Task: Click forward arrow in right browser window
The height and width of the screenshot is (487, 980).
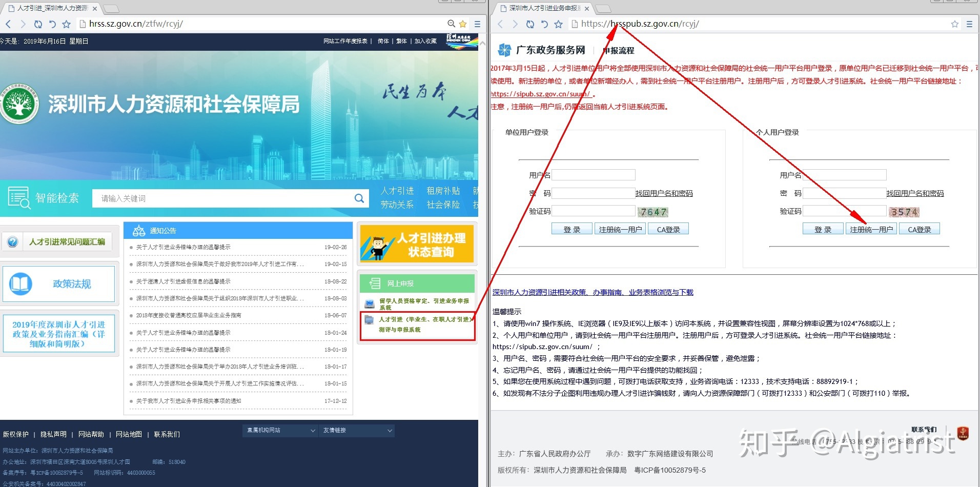Action: click(x=515, y=24)
